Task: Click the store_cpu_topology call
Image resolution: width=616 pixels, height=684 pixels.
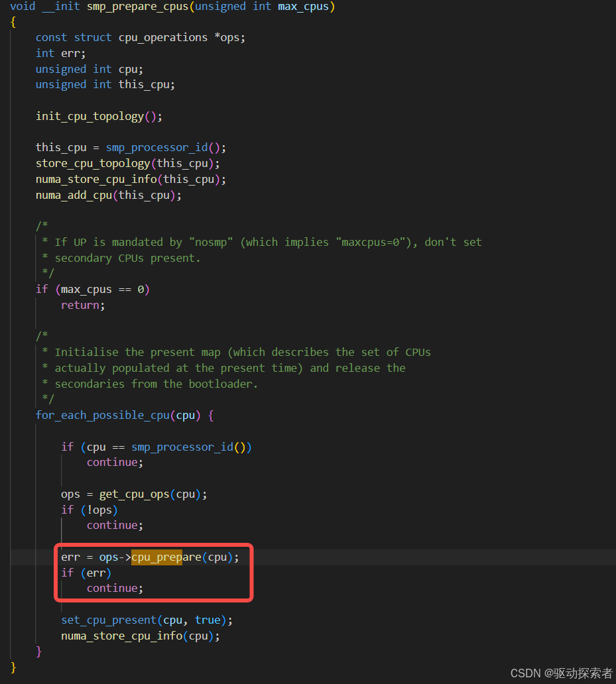Action: point(128,164)
